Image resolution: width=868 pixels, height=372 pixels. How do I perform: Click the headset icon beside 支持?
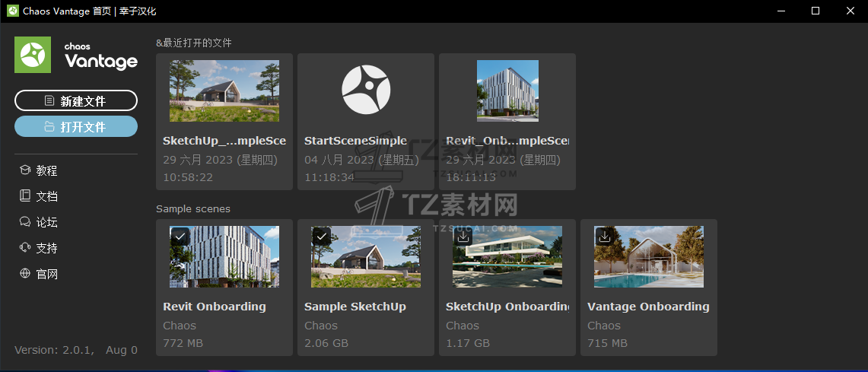tap(25, 247)
